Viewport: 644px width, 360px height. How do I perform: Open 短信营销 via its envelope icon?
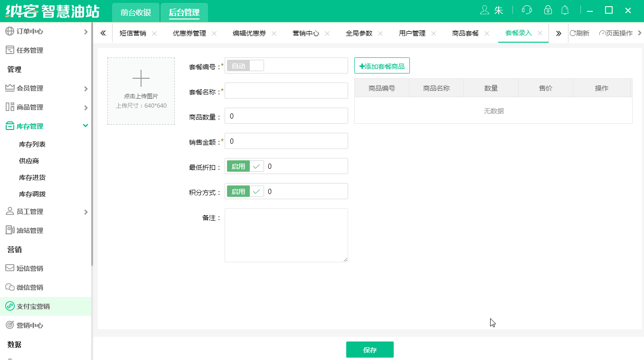pyautogui.click(x=10, y=268)
